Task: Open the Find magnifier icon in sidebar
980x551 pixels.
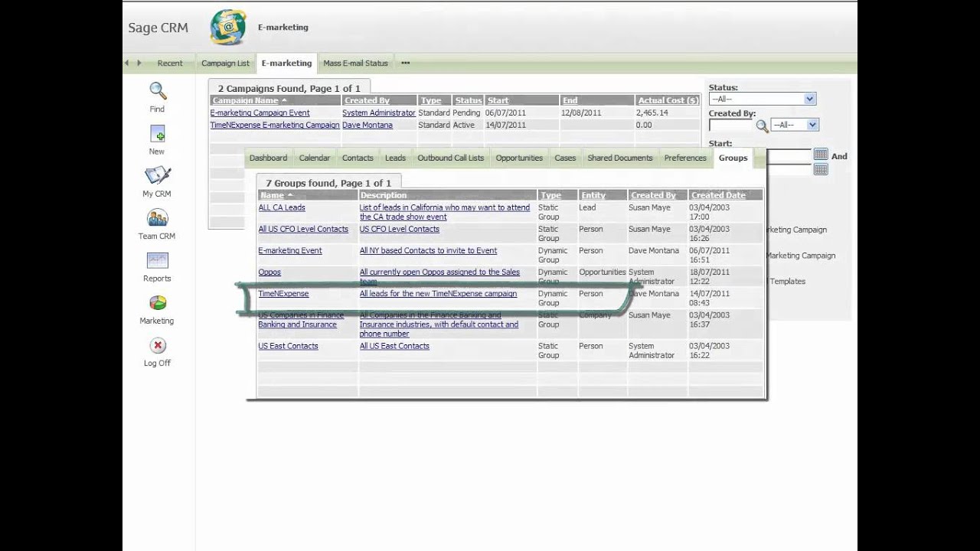Action: pyautogui.click(x=158, y=91)
